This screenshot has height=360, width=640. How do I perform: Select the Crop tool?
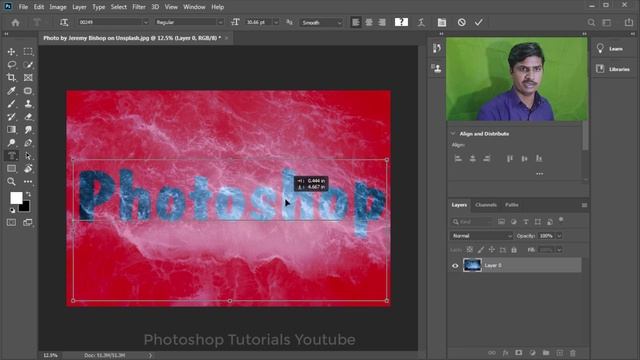coord(11,78)
